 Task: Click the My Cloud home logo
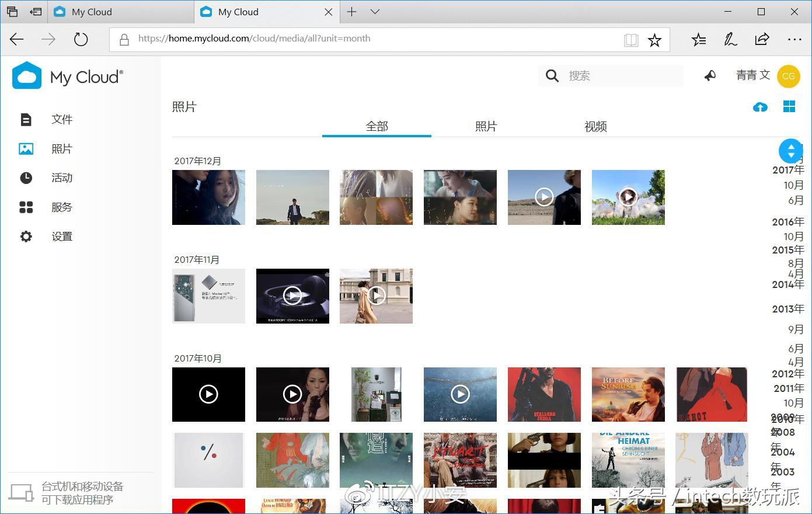click(x=67, y=76)
